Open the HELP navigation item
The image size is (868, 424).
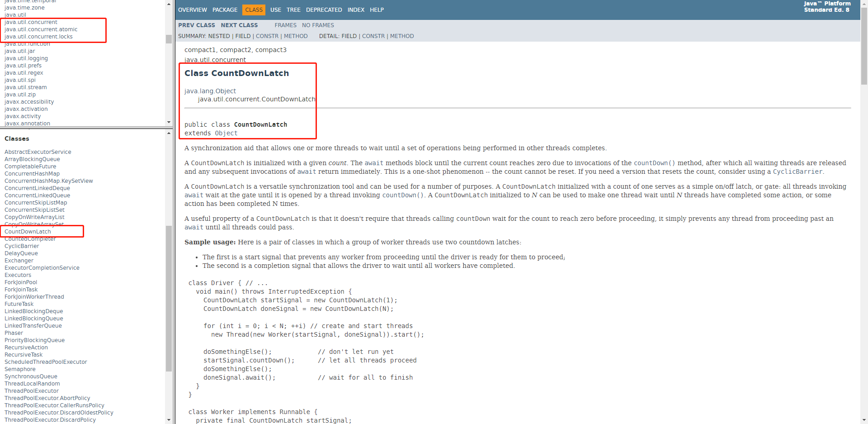[377, 10]
